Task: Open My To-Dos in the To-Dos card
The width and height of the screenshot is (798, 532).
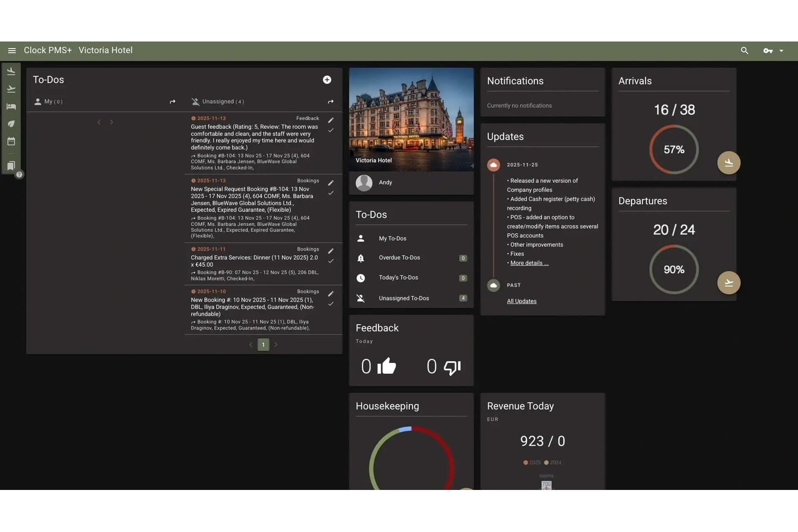Action: [411, 238]
